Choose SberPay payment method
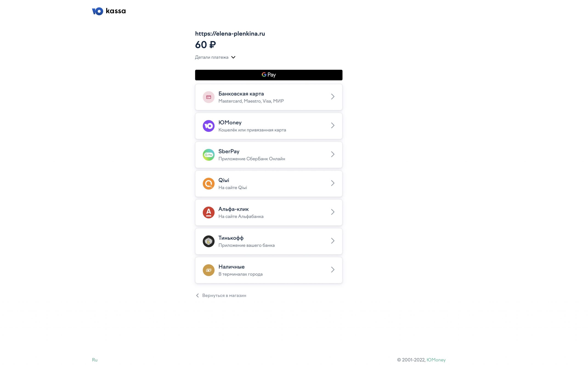This screenshot has width=588, height=367. point(269,155)
